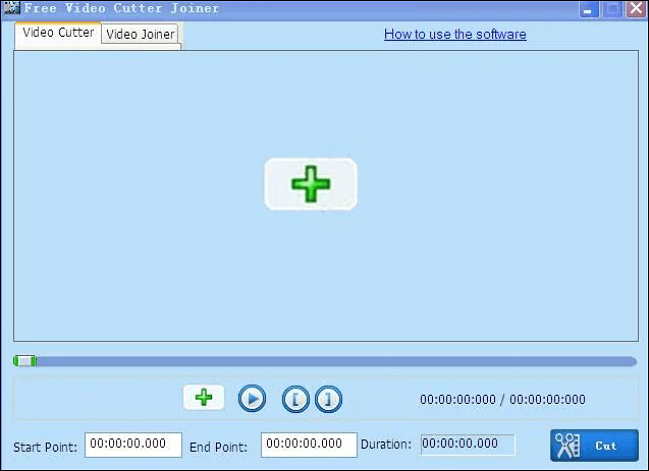Click the Duration label
649x471 pixels.
pyautogui.click(x=386, y=445)
